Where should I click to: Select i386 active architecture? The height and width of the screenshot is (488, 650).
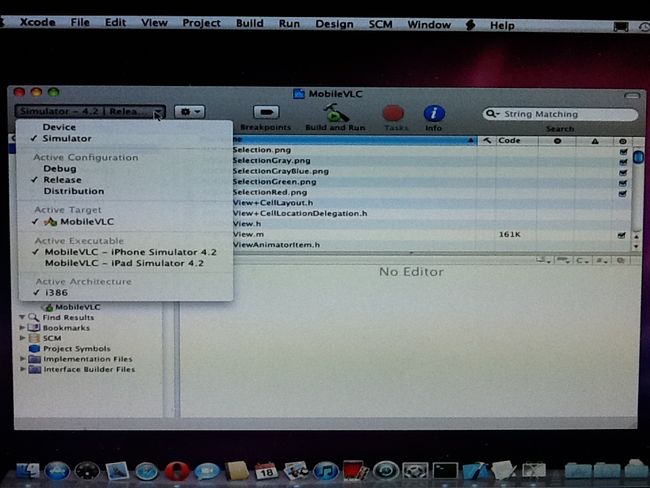(x=56, y=293)
